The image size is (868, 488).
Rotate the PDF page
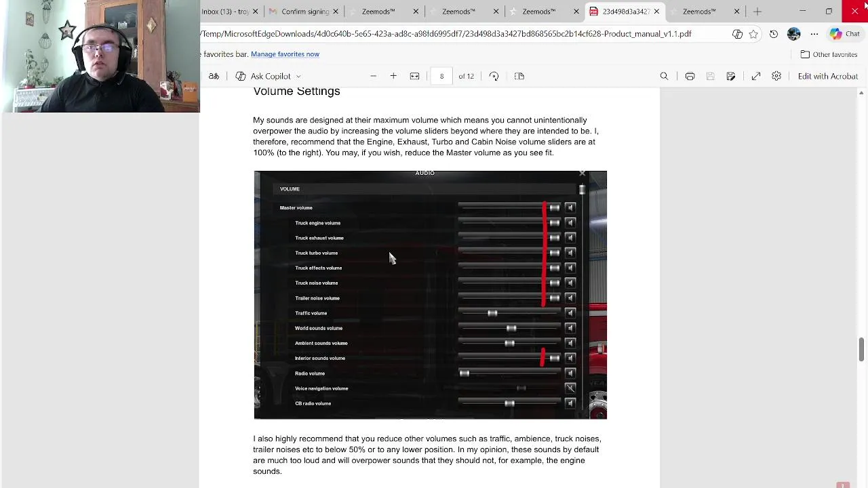[x=494, y=76]
